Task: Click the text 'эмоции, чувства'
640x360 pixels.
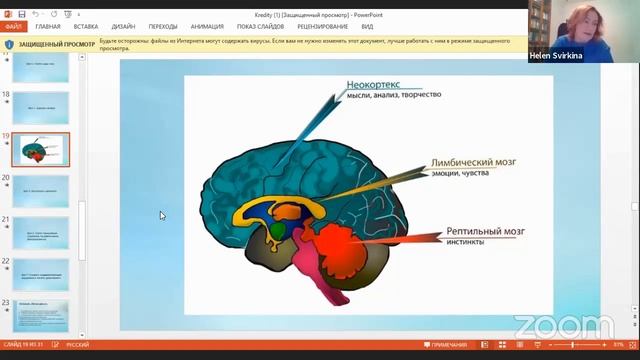Action: tap(460, 173)
